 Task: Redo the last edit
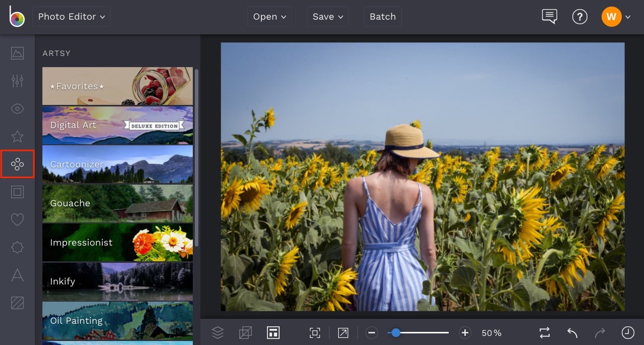[x=600, y=332]
